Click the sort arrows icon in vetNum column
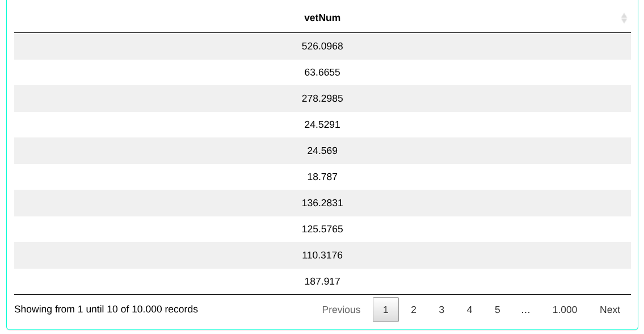 (624, 18)
